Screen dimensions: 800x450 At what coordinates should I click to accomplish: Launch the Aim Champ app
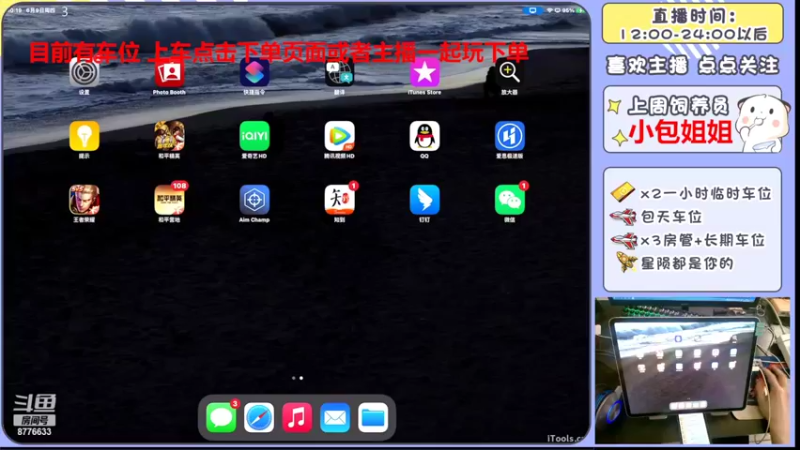[x=254, y=200]
